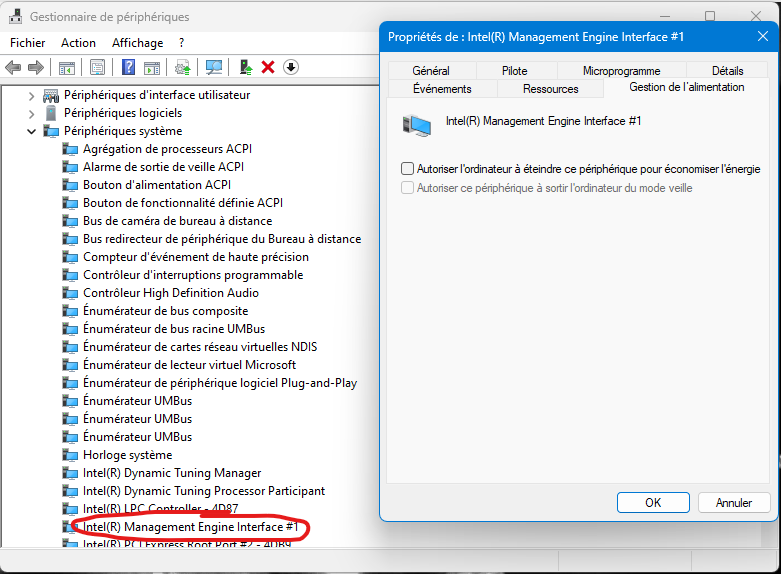
Task: Switch to the Ressources tab
Action: [550, 89]
